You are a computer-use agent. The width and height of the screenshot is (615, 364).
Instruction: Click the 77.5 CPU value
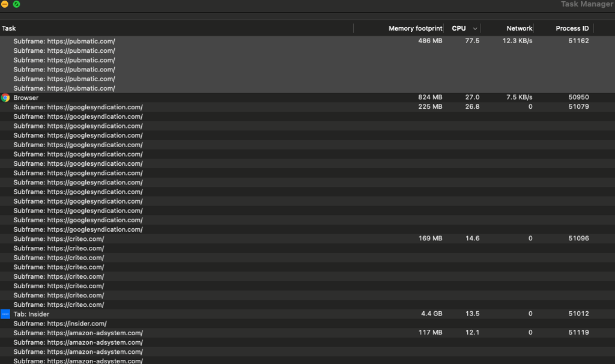[x=472, y=41]
